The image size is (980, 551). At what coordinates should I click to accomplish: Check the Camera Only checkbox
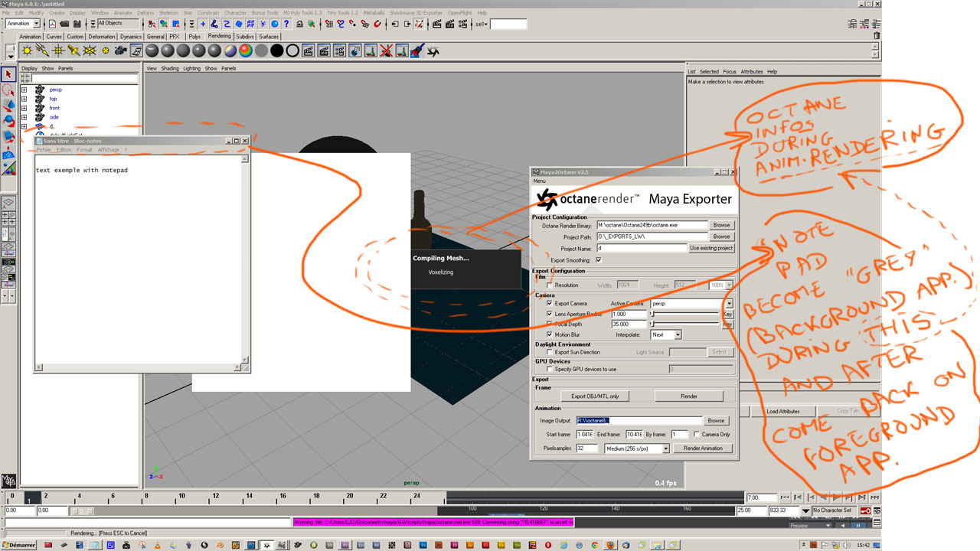[696, 434]
